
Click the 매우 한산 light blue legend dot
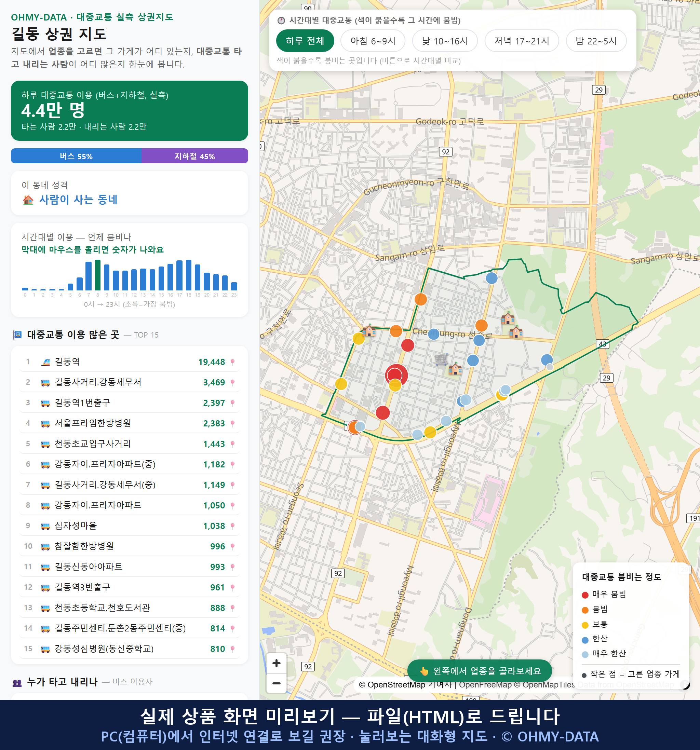(585, 655)
